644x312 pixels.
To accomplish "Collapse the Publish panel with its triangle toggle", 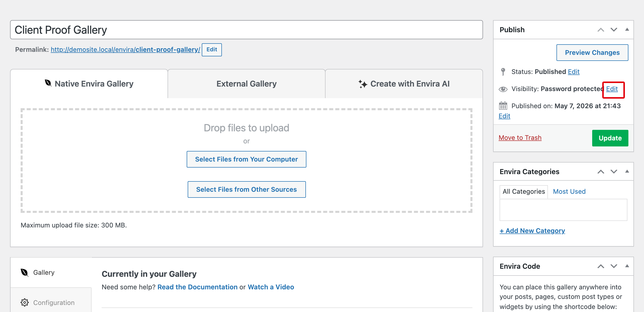I will 627,29.
